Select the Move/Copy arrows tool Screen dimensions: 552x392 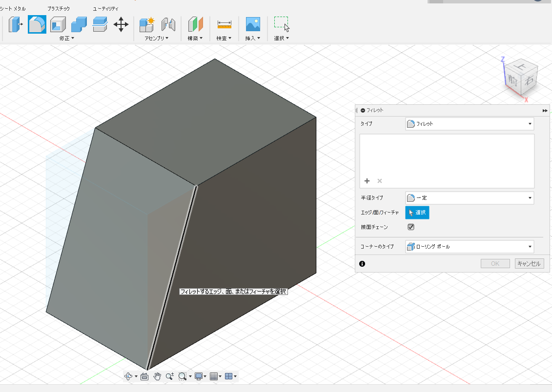(x=121, y=24)
